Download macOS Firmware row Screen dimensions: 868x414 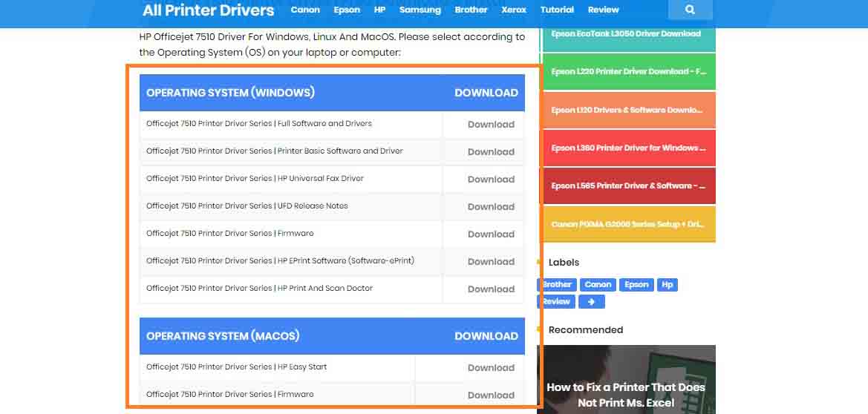pyautogui.click(x=491, y=395)
